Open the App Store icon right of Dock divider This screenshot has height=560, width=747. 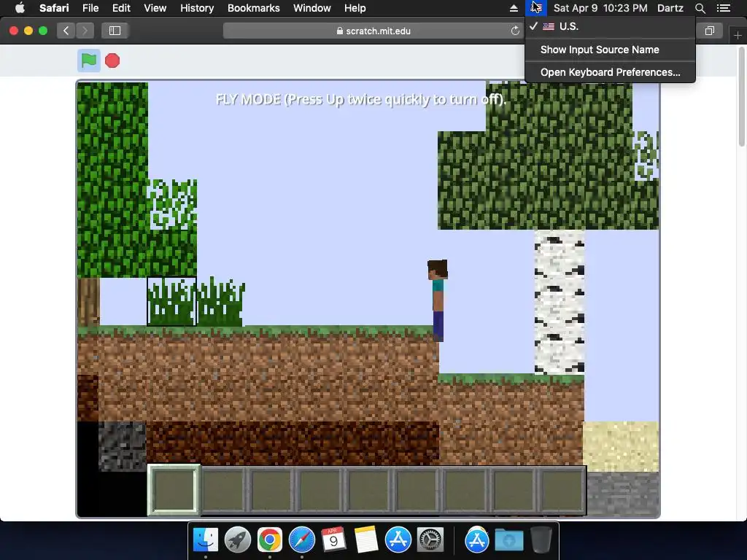[477, 540]
